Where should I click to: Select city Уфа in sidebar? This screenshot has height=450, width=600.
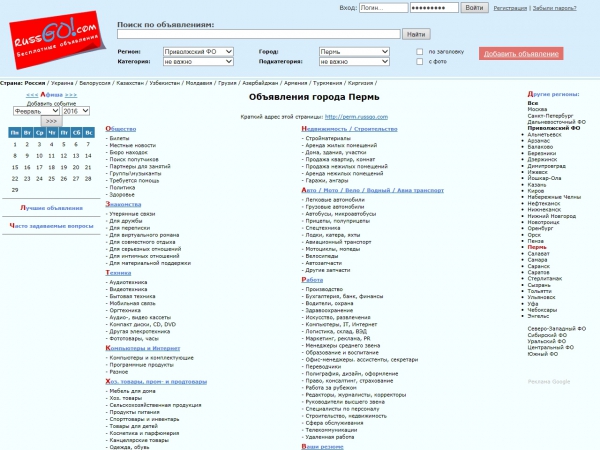click(533, 303)
